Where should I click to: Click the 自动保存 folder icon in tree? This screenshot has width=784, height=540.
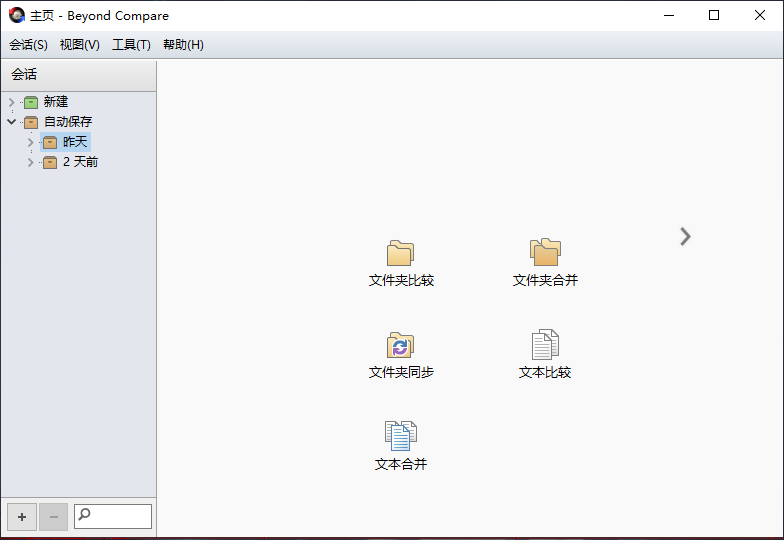pos(31,122)
